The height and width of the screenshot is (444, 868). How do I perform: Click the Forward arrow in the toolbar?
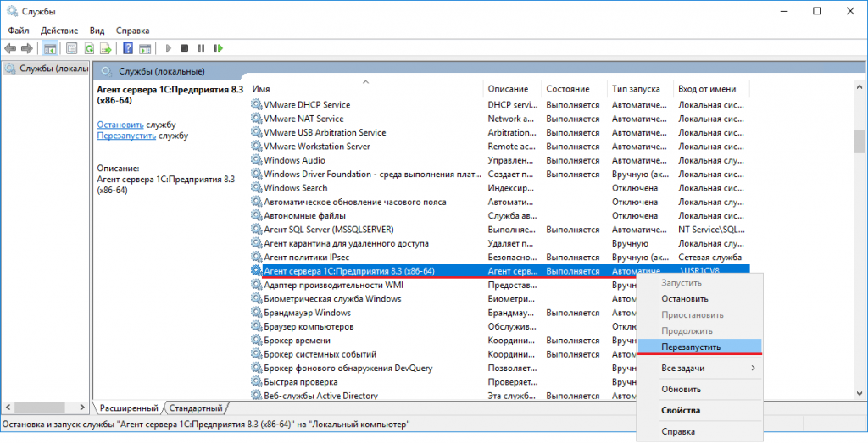(x=26, y=48)
